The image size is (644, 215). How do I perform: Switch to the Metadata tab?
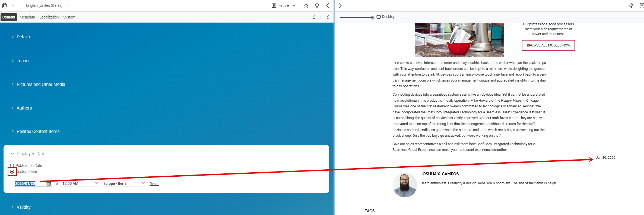(27, 17)
